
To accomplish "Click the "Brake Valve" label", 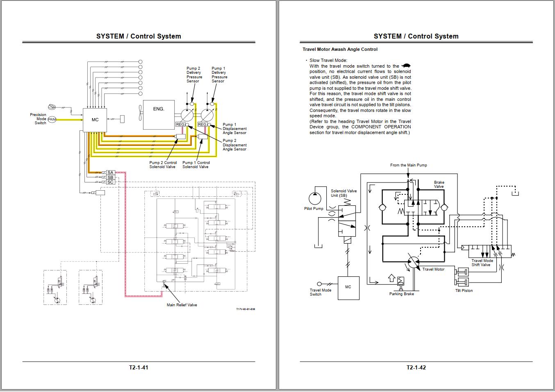I will pyautogui.click(x=439, y=185).
